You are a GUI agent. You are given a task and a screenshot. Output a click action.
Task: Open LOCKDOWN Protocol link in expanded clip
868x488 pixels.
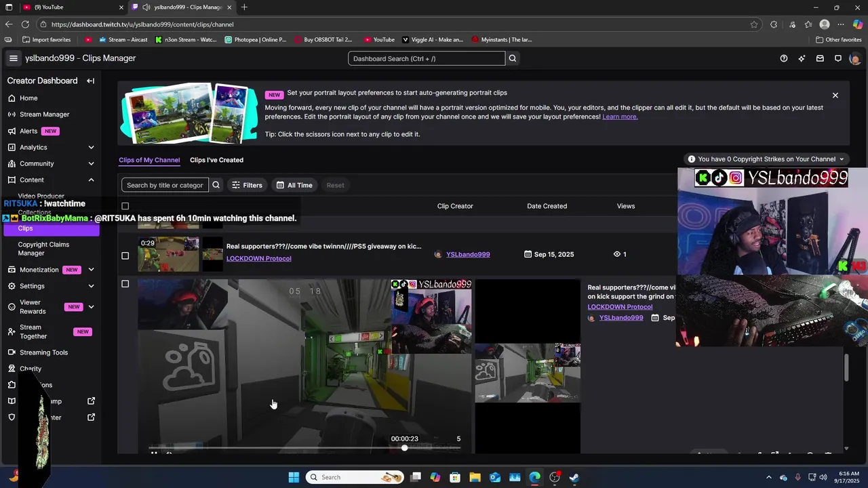click(x=620, y=307)
